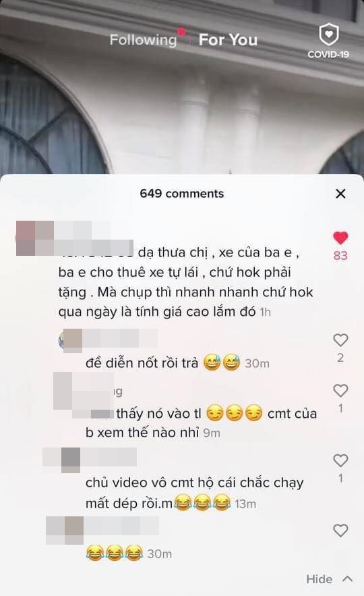Like the laughing emoji reply posted 30m ago

click(340, 531)
